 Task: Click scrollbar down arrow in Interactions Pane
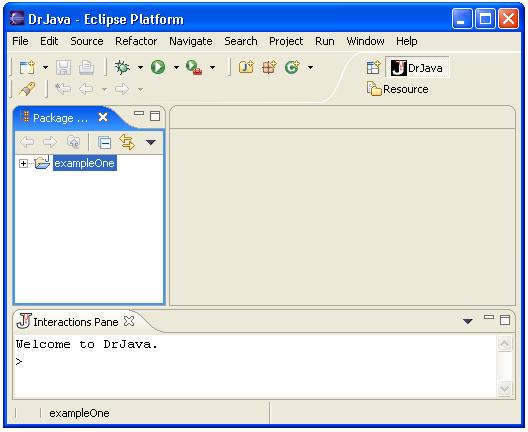504,389
